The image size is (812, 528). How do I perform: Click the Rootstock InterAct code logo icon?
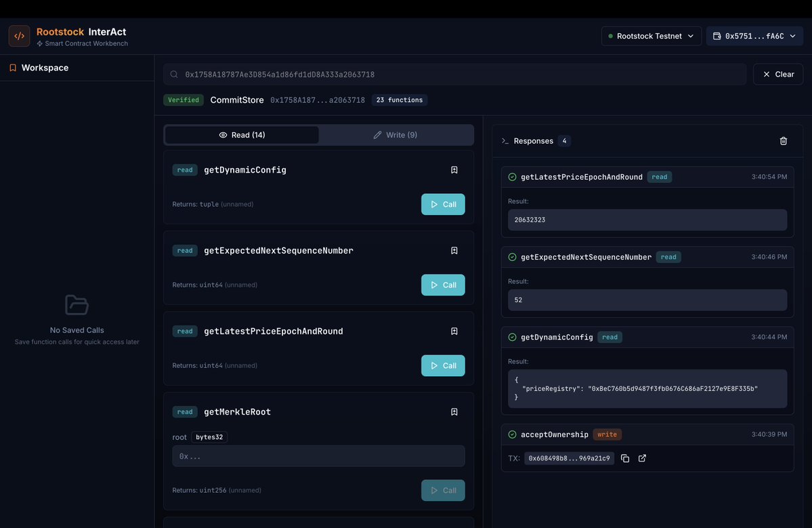(x=19, y=37)
